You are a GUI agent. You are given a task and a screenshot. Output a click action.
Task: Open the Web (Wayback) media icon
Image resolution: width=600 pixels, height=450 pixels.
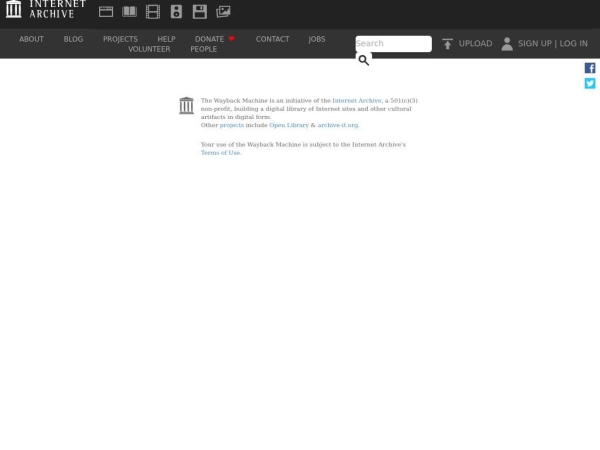click(x=106, y=12)
